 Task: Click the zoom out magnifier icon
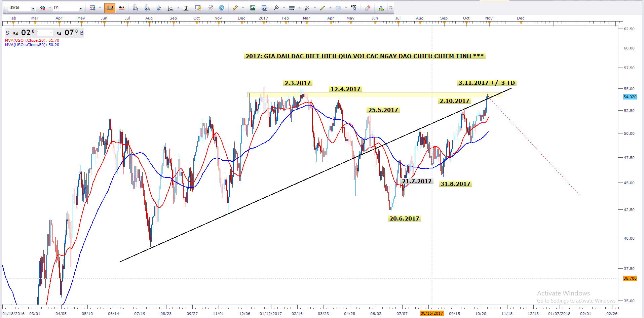click(147, 8)
